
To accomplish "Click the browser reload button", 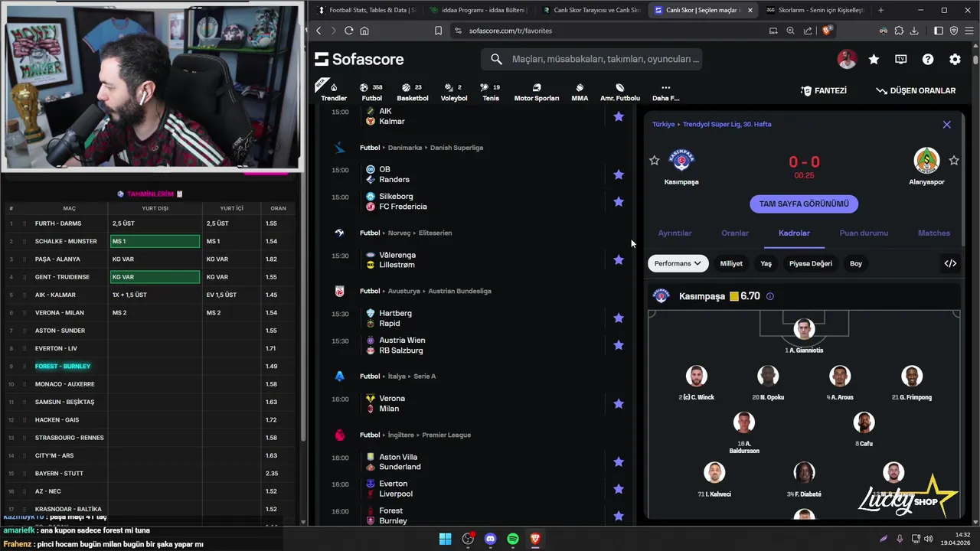I will 348,31.
